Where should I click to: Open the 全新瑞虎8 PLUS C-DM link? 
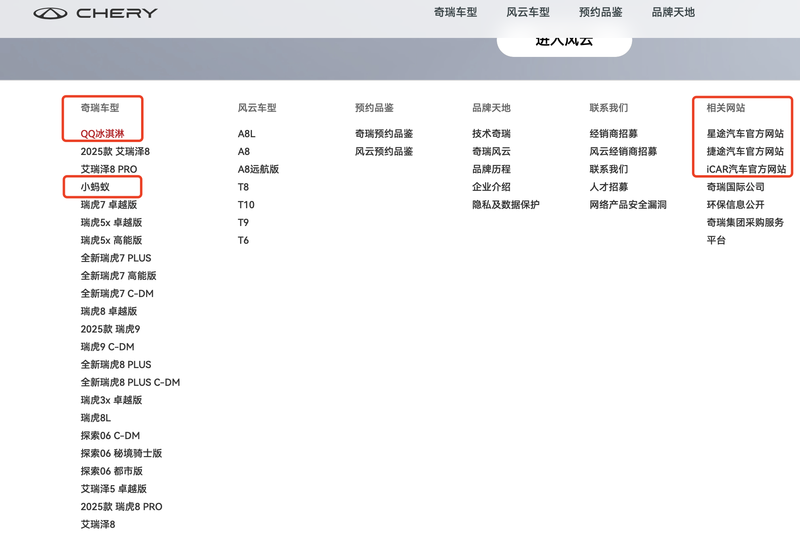(x=130, y=382)
